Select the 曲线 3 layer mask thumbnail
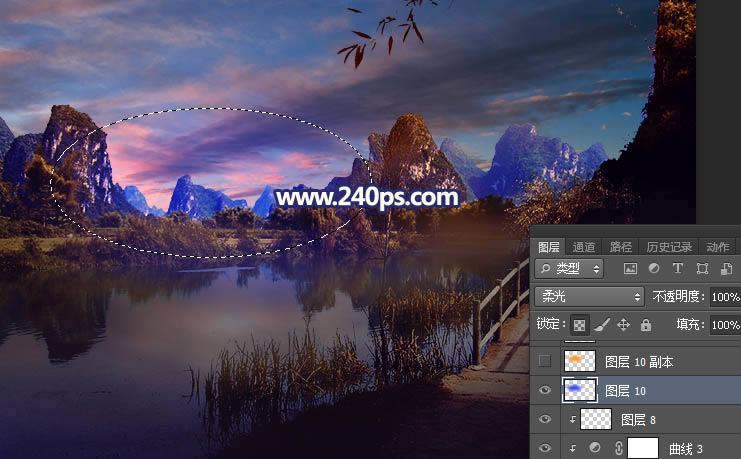 [641, 449]
